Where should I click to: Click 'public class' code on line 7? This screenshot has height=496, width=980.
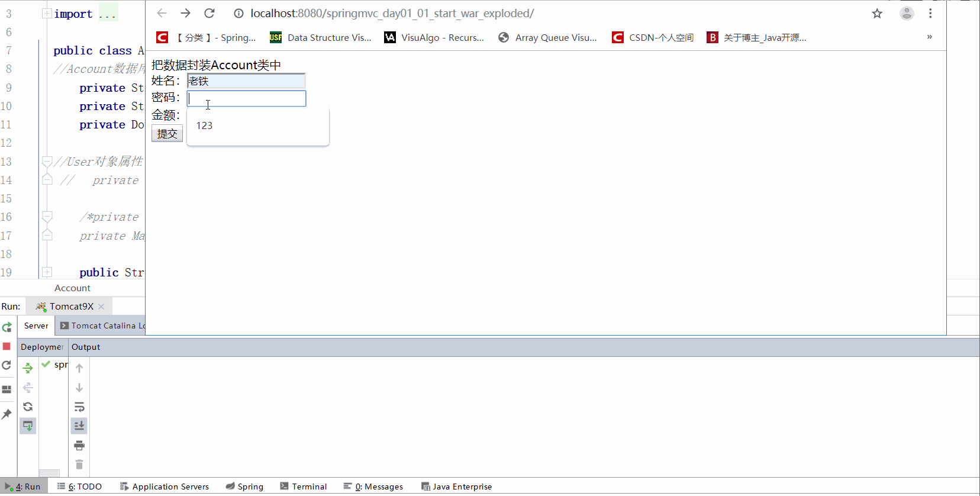coord(92,50)
